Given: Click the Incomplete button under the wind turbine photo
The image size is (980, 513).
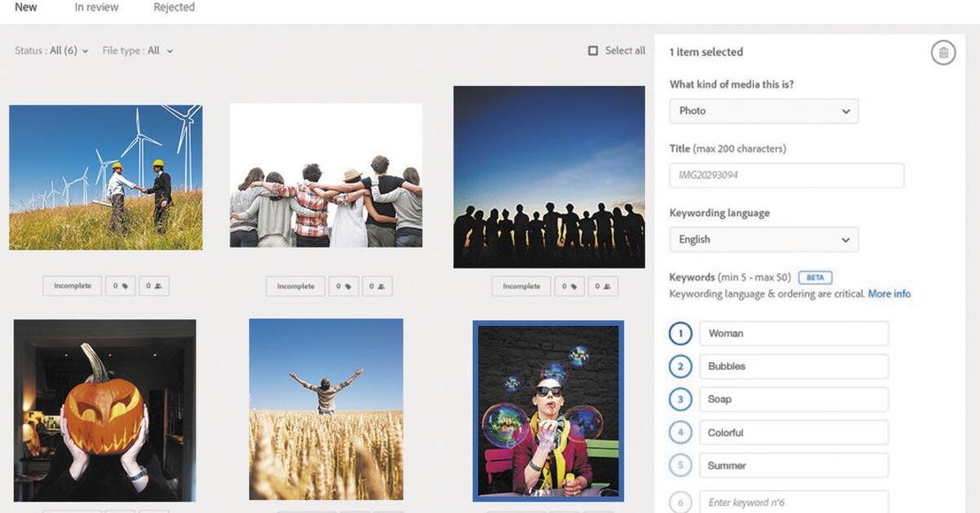Looking at the screenshot, I should [73, 287].
